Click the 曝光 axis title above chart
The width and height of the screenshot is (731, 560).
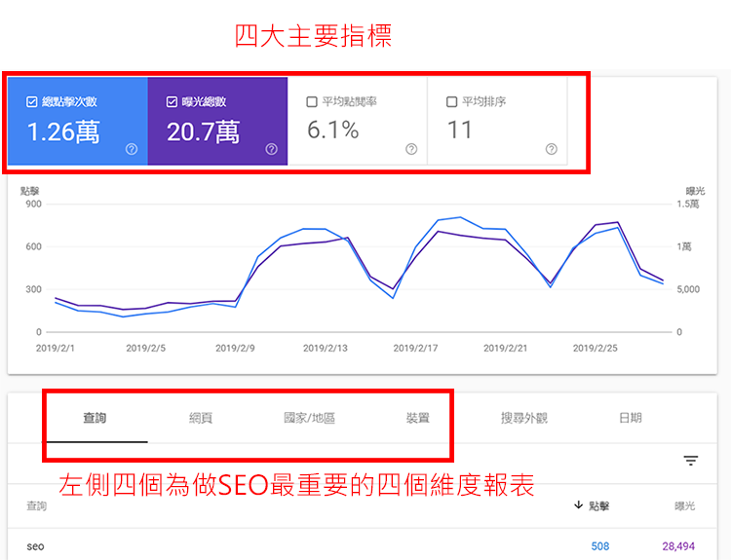pos(695,191)
